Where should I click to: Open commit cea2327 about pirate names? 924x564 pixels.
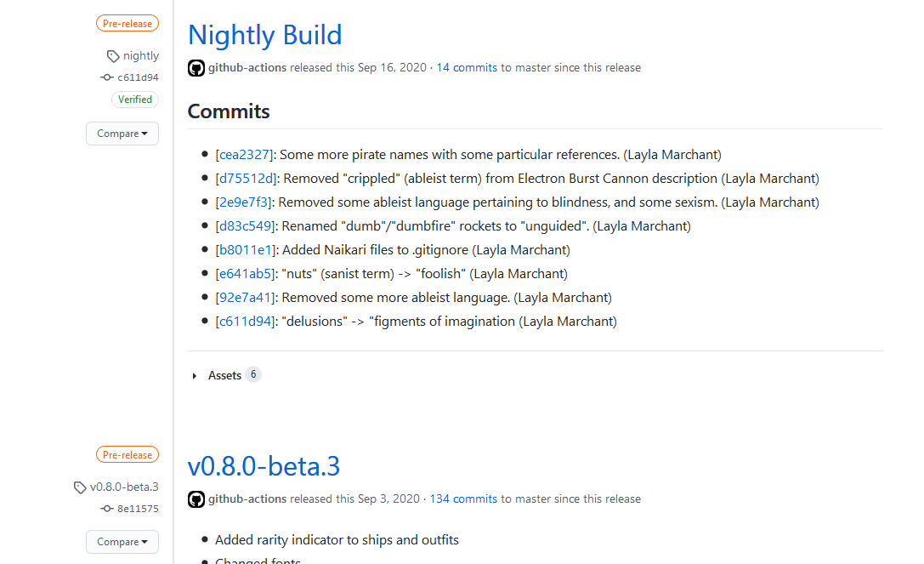[x=244, y=155]
